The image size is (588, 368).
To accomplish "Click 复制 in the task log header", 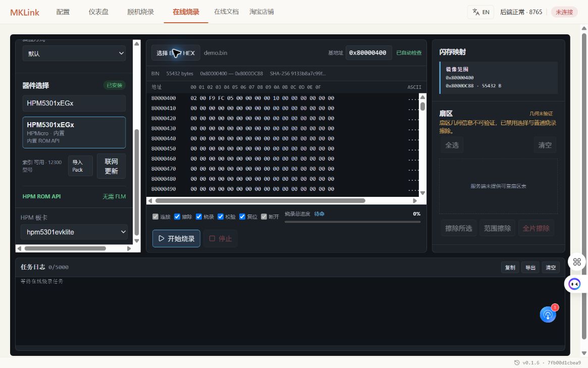I will click(x=510, y=268).
